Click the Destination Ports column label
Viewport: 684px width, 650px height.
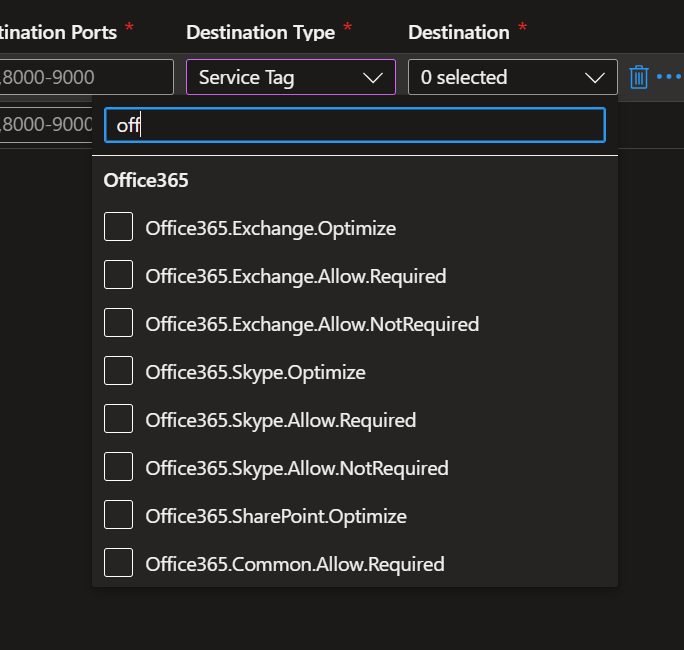coord(58,32)
